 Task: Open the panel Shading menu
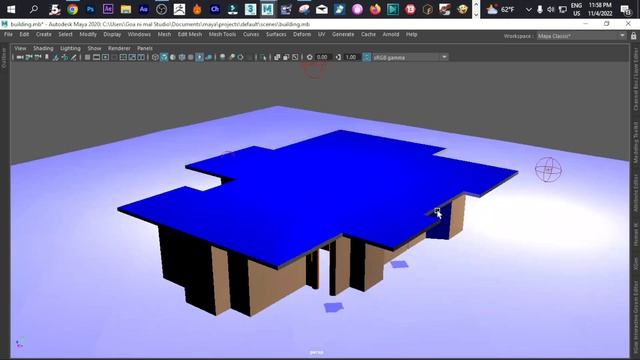tap(43, 48)
